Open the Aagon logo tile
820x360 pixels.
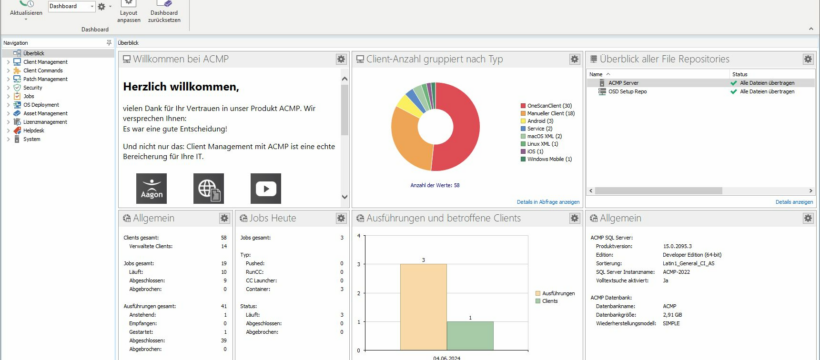coord(152,188)
